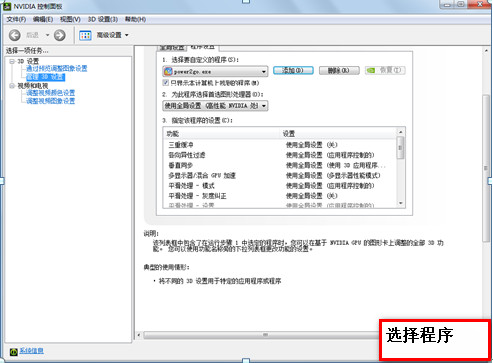
Task: Click the power2go.exe program icon
Action: coord(168,71)
